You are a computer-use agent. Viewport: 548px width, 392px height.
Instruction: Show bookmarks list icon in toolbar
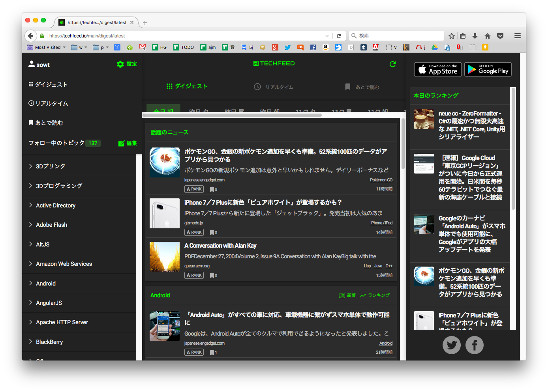463,36
